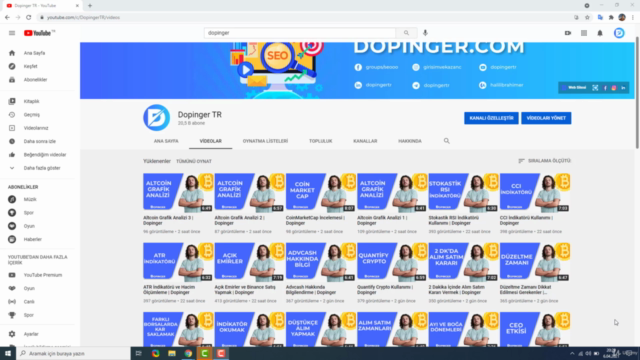
Task: Open Instagram icon in banner links
Action: point(614,88)
